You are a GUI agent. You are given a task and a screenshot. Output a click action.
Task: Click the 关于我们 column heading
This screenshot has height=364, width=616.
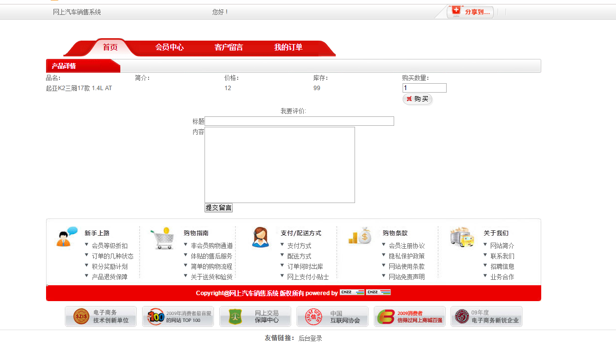pos(496,233)
